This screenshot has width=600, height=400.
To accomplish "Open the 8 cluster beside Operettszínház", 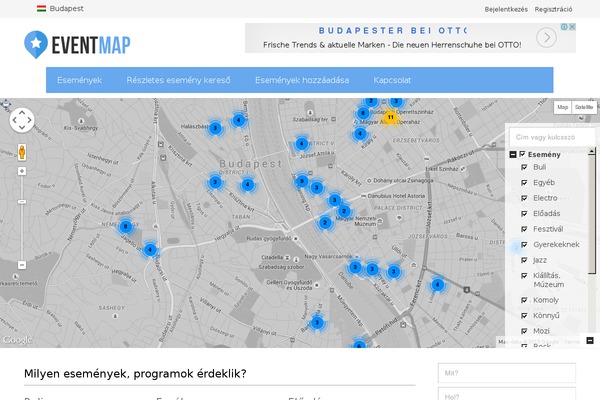I will [363, 113].
